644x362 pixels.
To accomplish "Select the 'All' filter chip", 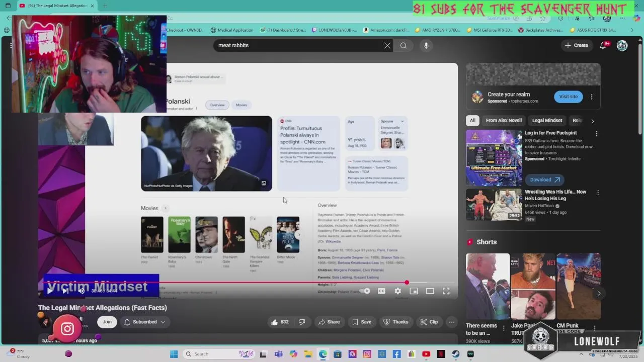I will click(x=472, y=121).
